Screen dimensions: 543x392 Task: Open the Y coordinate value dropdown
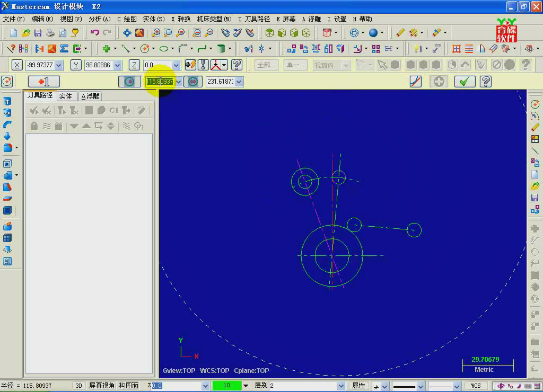(117, 65)
